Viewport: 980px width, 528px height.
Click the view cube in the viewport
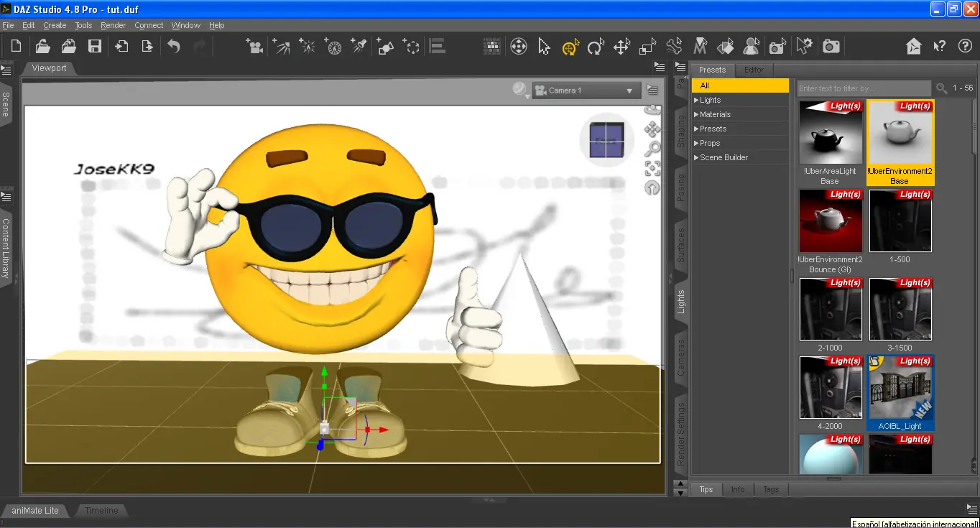point(606,140)
